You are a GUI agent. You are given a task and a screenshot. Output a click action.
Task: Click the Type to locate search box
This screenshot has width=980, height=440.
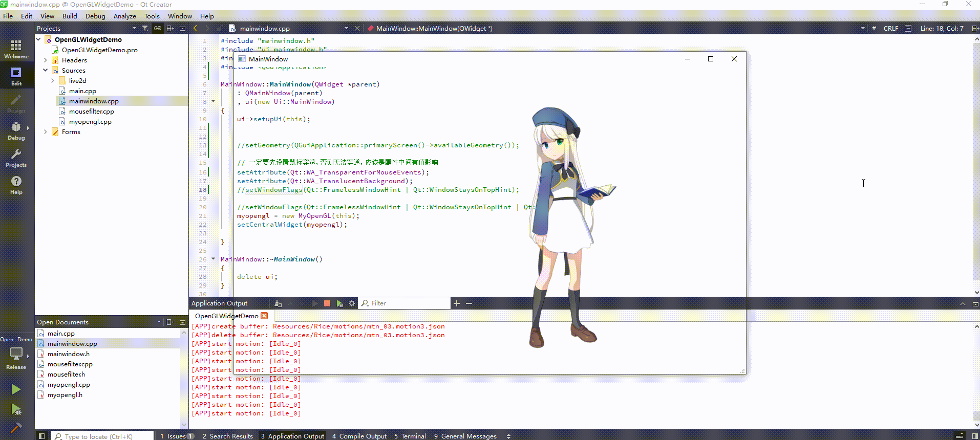tap(103, 436)
